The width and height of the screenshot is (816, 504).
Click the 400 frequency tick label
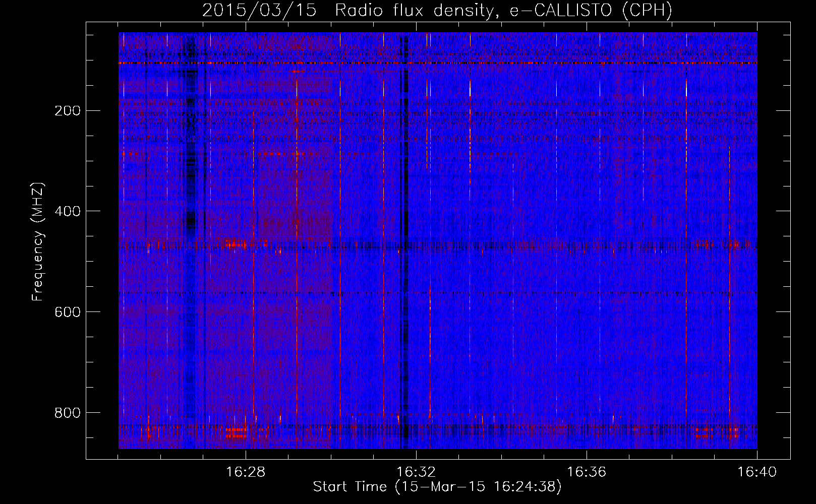[x=67, y=211]
